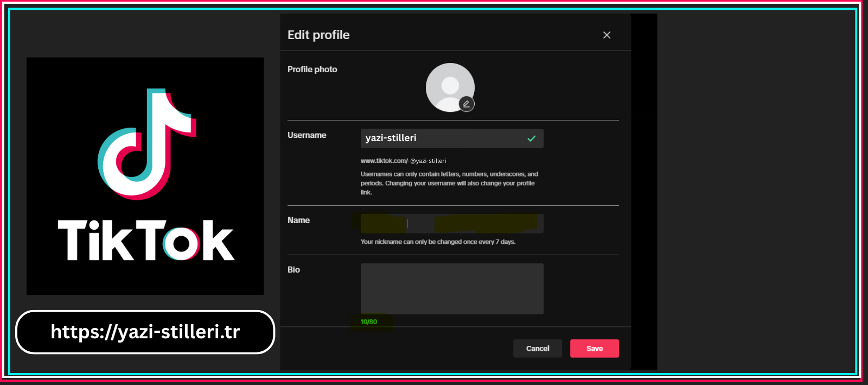Close the Edit profile dialog with X
Viewport: 868px width, 385px height.
607,35
